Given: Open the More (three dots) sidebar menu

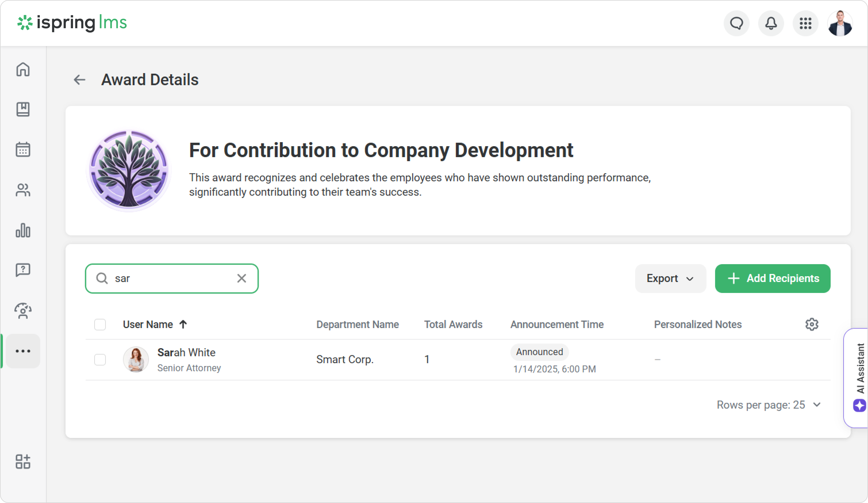Looking at the screenshot, I should tap(23, 351).
